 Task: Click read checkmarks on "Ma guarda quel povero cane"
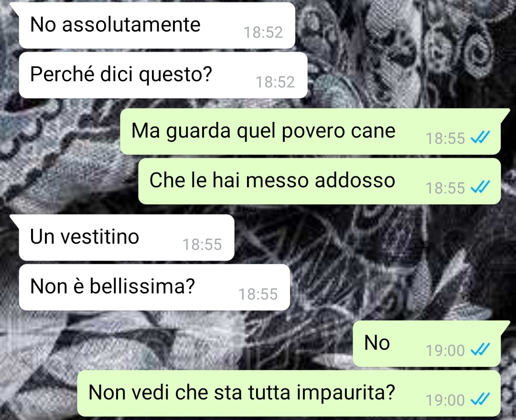point(481,138)
